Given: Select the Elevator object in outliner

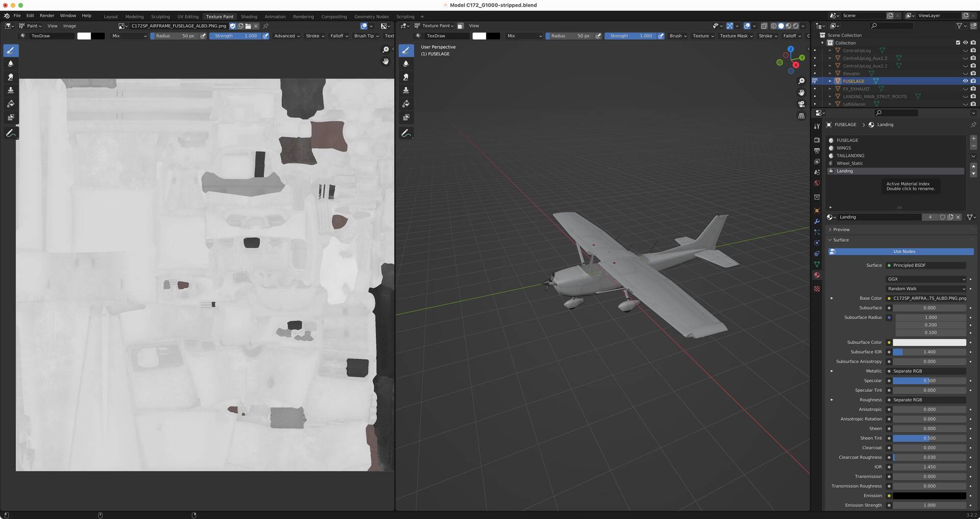Looking at the screenshot, I should (x=851, y=74).
